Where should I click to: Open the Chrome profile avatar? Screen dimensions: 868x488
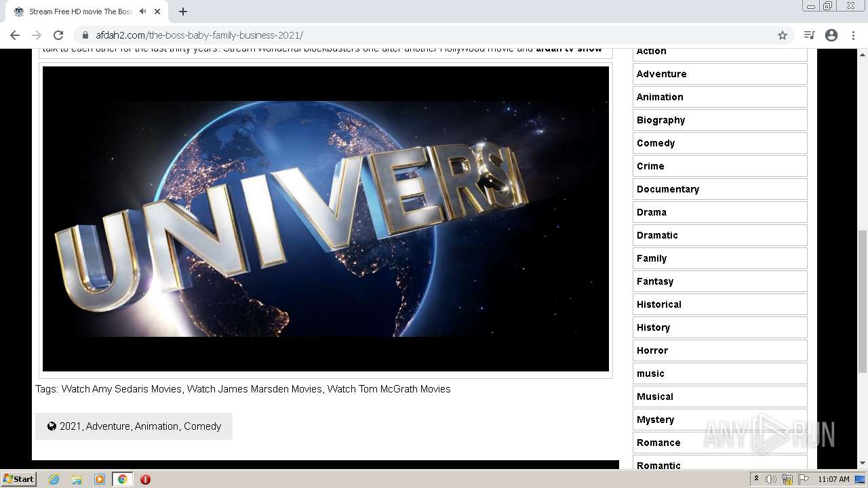click(x=831, y=35)
